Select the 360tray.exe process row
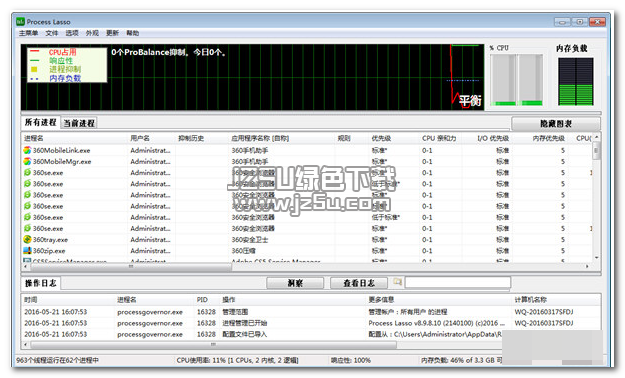The height and width of the screenshot is (378, 625). 307,240
